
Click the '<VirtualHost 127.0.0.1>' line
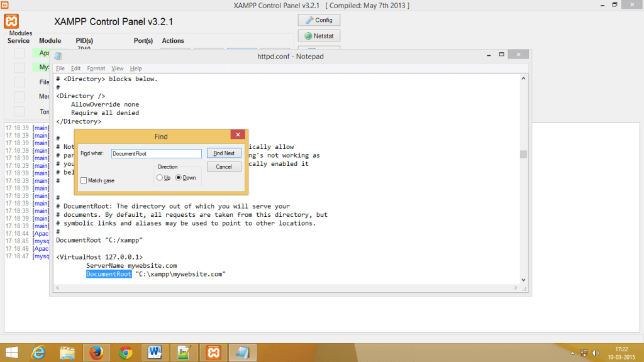click(99, 257)
